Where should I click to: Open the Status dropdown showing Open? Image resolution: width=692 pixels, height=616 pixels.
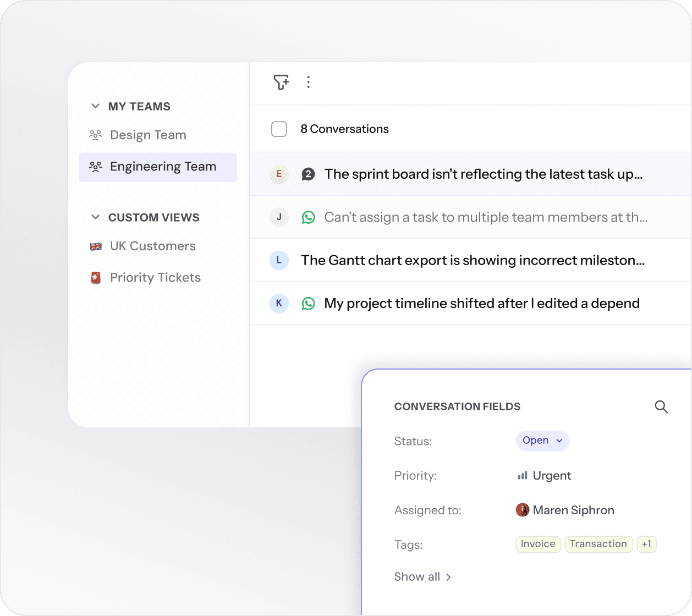542,441
